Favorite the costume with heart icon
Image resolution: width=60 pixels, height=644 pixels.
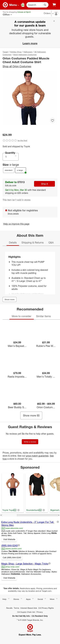(52, 120)
